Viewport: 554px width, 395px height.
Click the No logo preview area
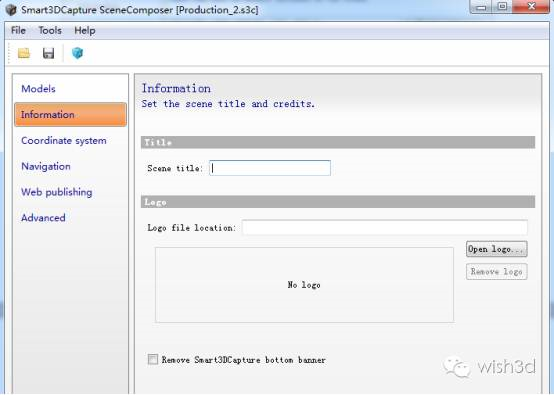(305, 285)
